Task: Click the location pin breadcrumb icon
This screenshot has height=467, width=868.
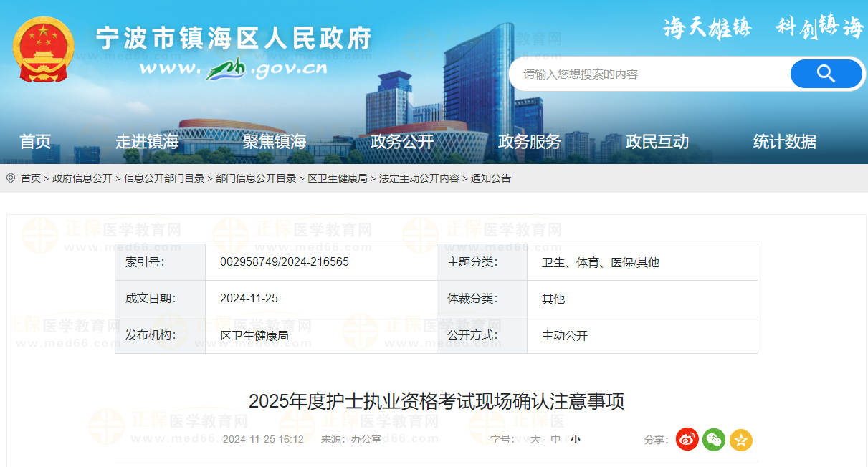Action: pyautogui.click(x=11, y=178)
